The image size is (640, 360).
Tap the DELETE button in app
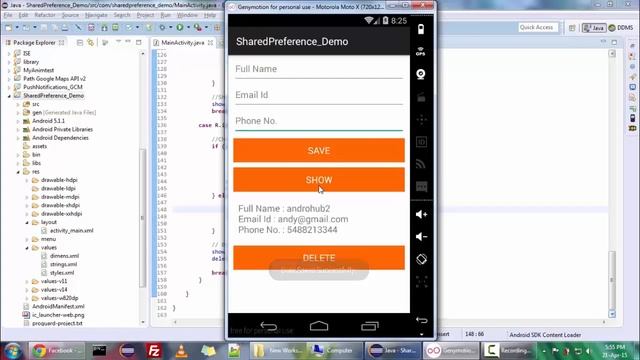coord(319,258)
